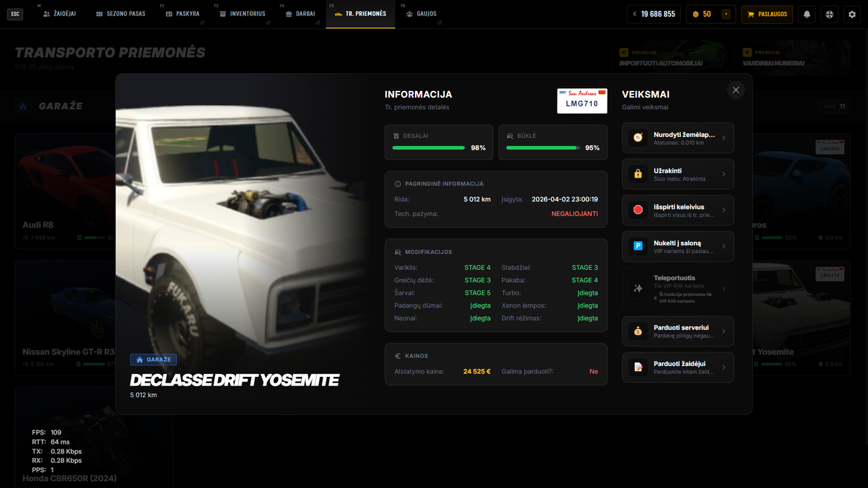Viewport: 868px width, 488px height.
Task: Click the fuel pump icon beside Degalai
Action: tap(397, 136)
